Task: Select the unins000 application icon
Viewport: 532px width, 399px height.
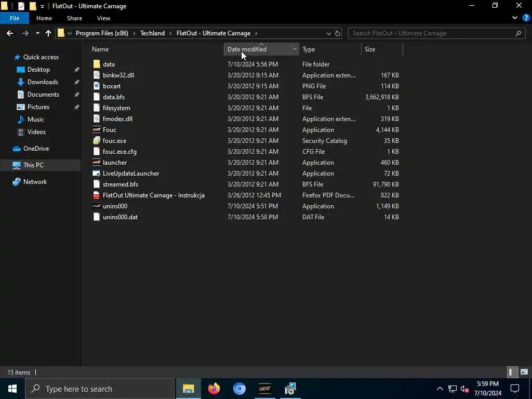Action: (97, 206)
